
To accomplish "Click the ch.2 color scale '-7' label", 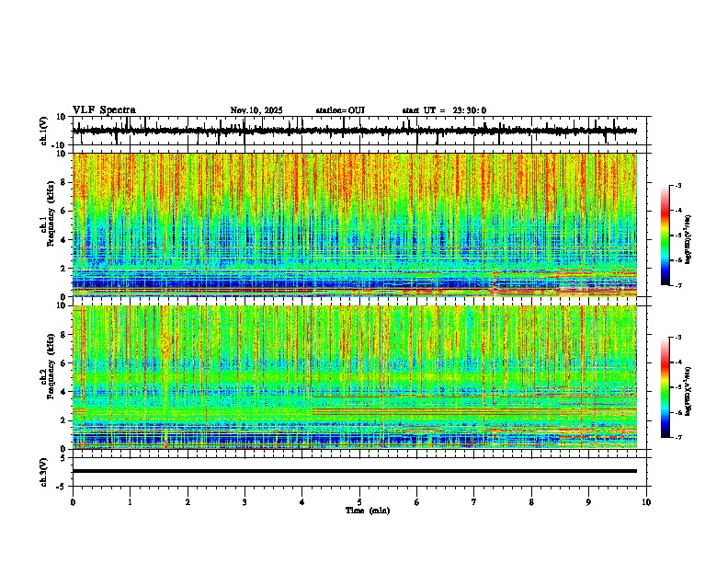I will pyautogui.click(x=678, y=437).
